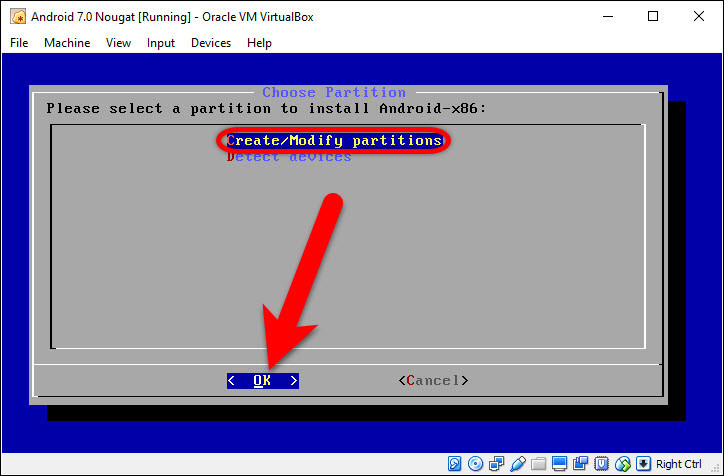The width and height of the screenshot is (724, 476).
Task: Select Create/Modify partitions option
Action: click(334, 140)
